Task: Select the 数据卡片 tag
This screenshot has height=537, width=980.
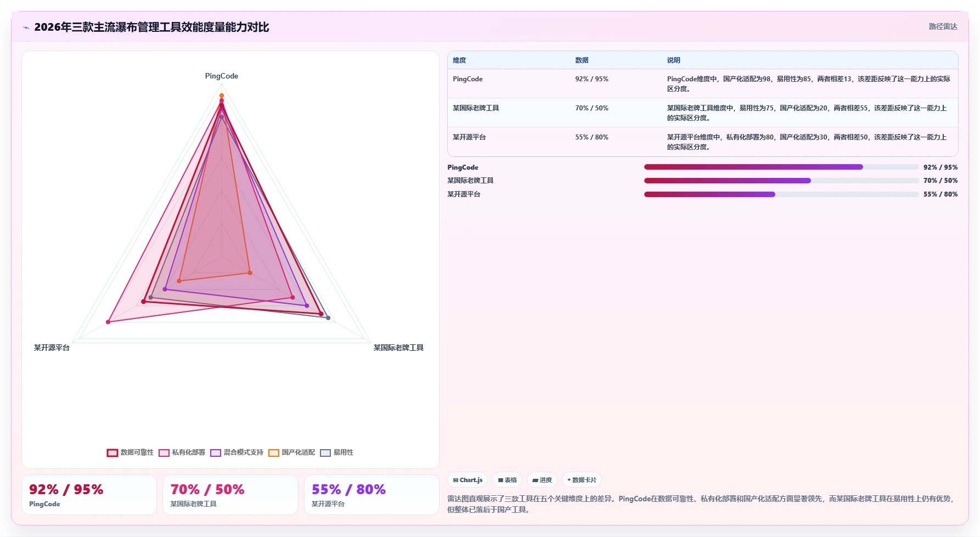Action: 582,480
